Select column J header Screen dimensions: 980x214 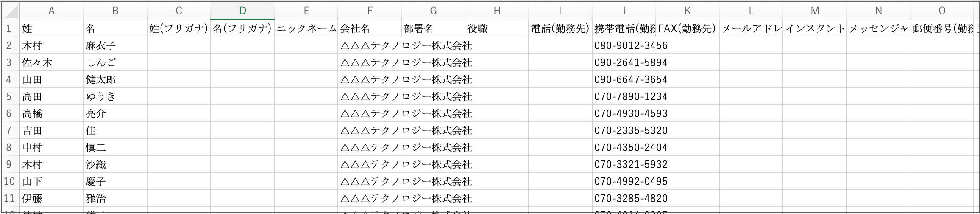(x=624, y=11)
